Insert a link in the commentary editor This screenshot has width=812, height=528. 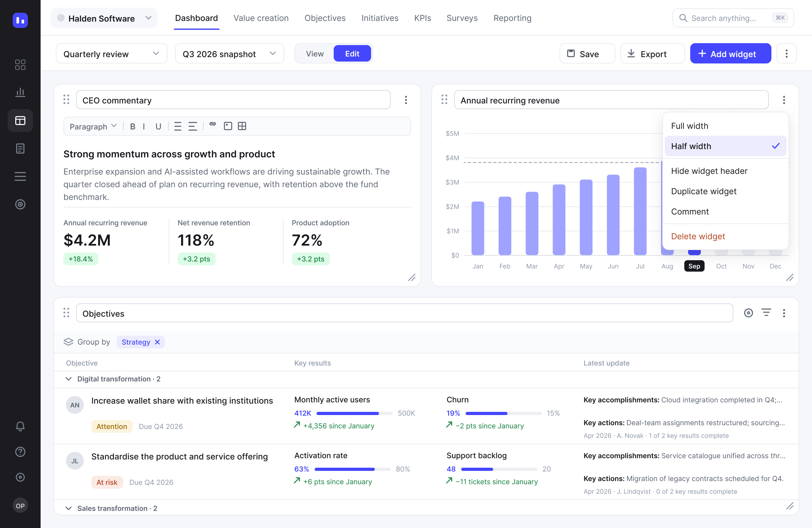pyautogui.click(x=213, y=125)
